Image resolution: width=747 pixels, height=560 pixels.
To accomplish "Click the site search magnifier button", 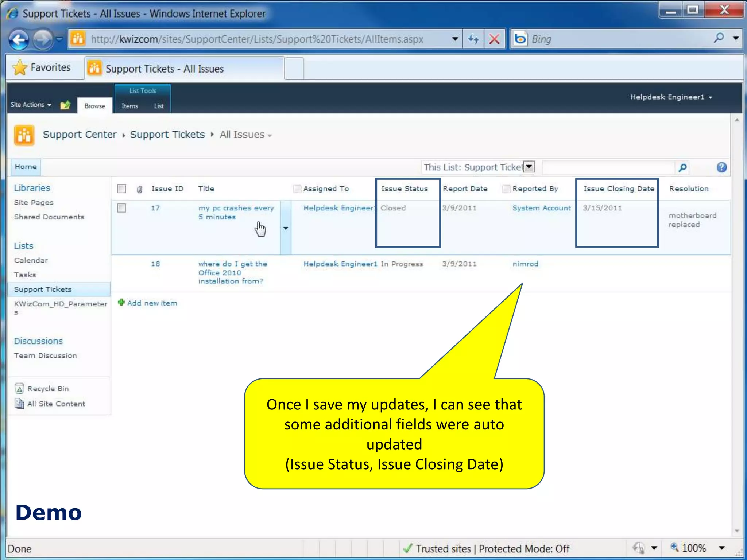I will [x=682, y=167].
